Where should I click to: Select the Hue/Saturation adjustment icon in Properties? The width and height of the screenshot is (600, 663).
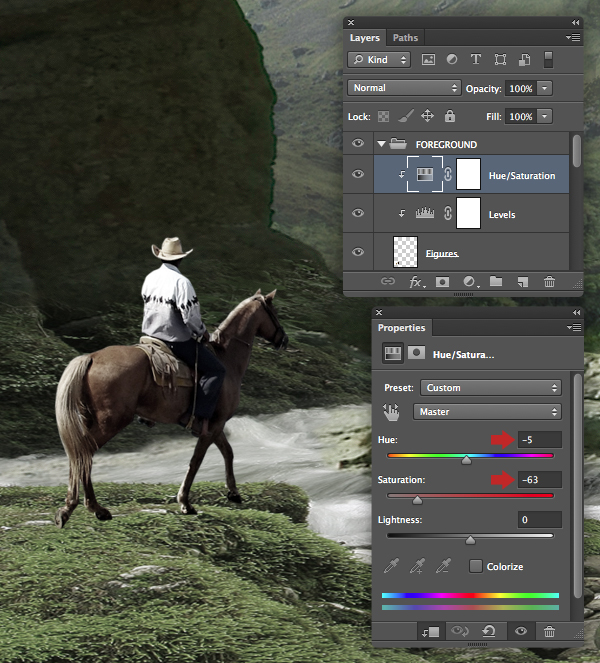click(x=393, y=353)
